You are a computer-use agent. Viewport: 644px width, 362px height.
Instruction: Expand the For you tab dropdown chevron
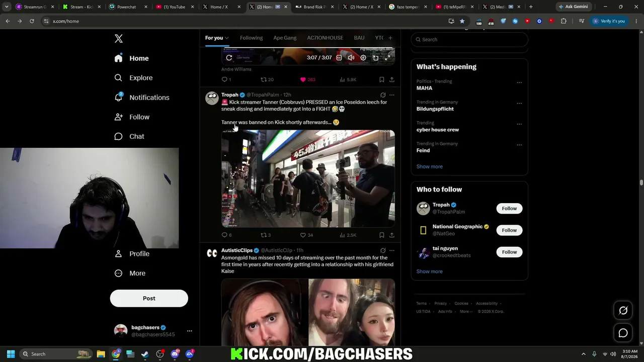coord(227,38)
